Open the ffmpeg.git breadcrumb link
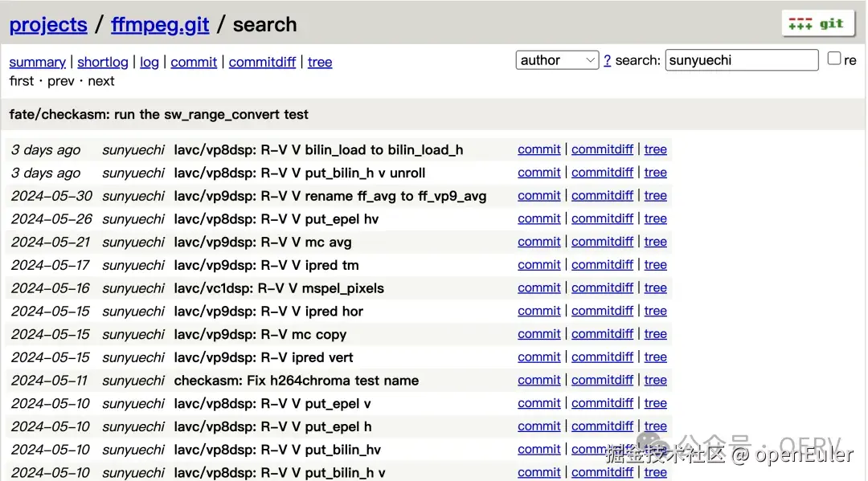Viewport: 868px width, 481px height. tap(160, 24)
